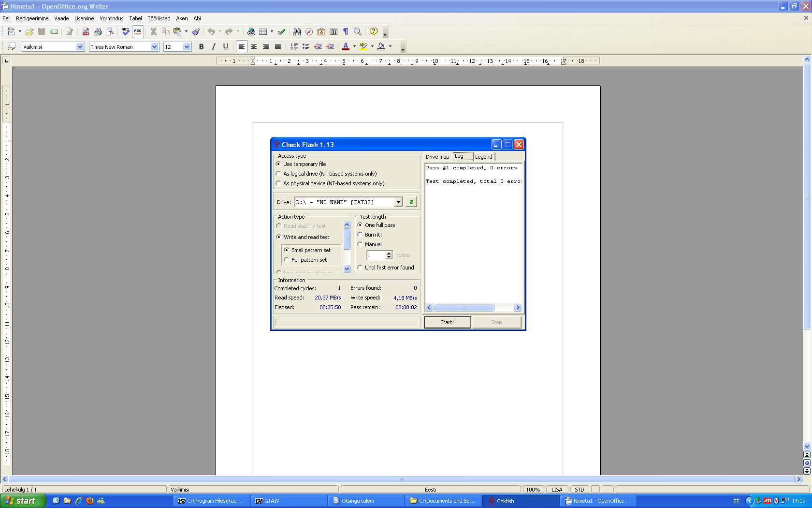Open the Check Flash Drive selection dropdown
This screenshot has width=812, height=508.
(x=398, y=202)
